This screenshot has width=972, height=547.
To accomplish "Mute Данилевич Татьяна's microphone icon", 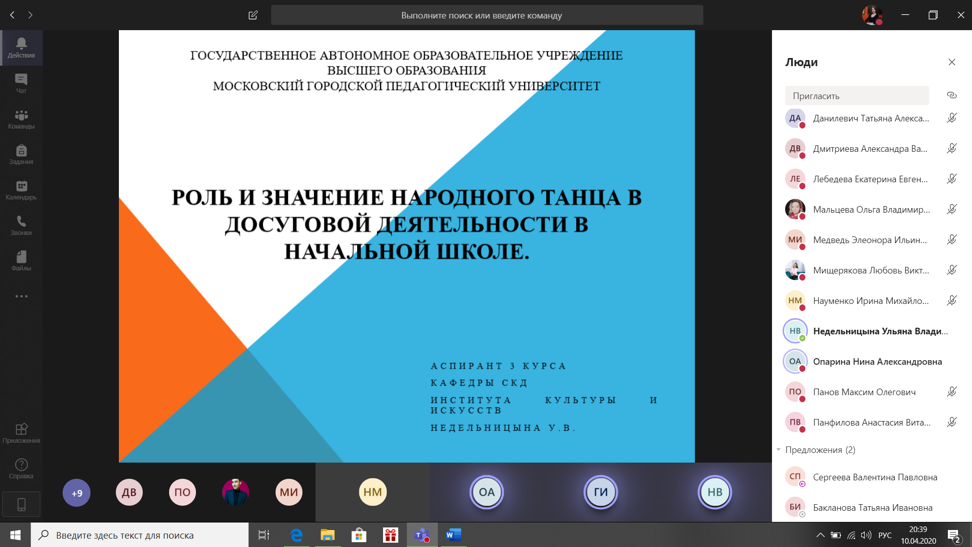I will click(952, 118).
